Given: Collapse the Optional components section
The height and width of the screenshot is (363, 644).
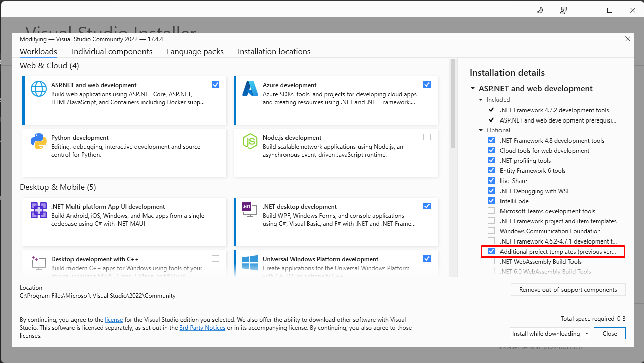Looking at the screenshot, I should click(x=481, y=130).
